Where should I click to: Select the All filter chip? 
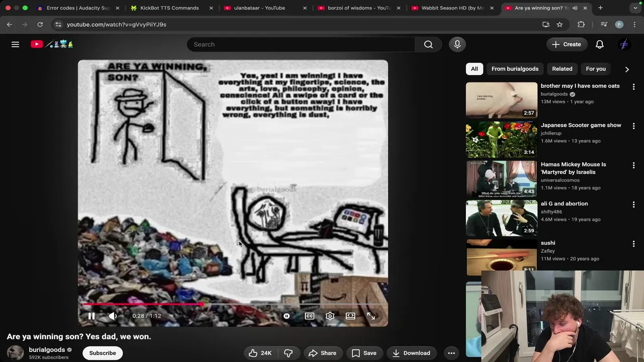click(474, 69)
